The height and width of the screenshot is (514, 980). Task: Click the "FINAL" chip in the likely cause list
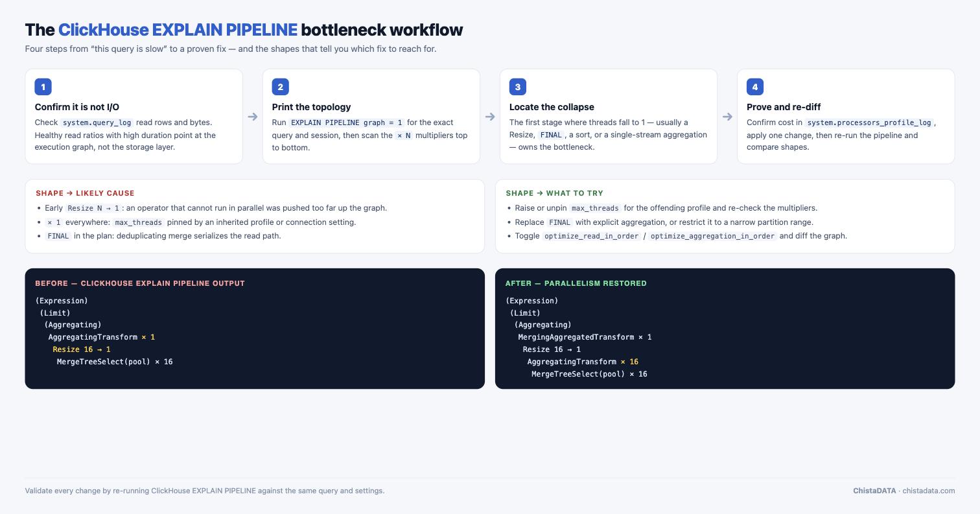pos(58,236)
